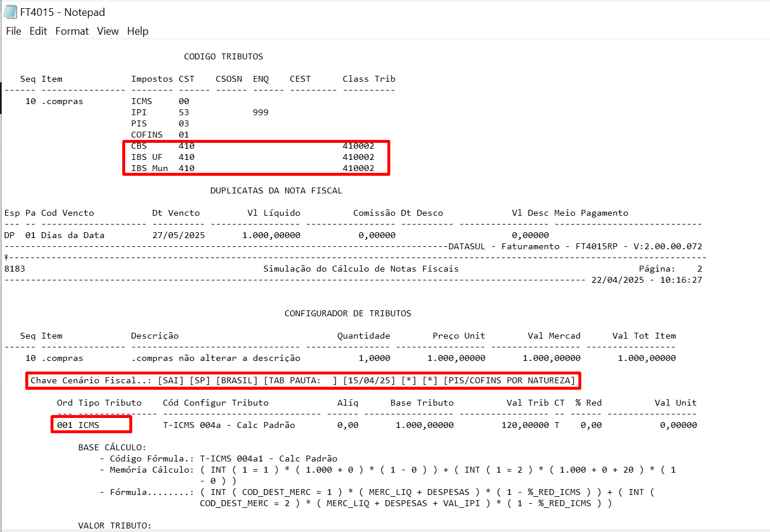The height and width of the screenshot is (532, 770).
Task: Click the 'Alíq' column header
Action: click(x=348, y=403)
